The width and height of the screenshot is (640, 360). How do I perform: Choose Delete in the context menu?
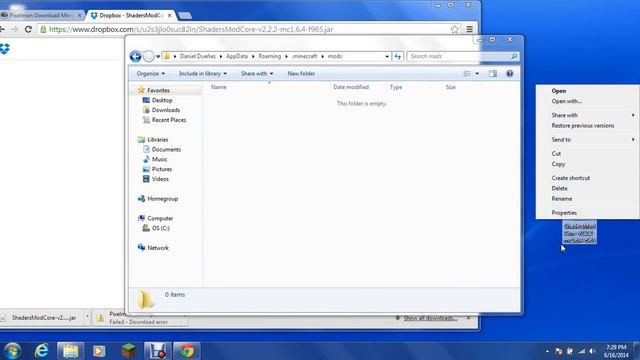pyautogui.click(x=559, y=188)
